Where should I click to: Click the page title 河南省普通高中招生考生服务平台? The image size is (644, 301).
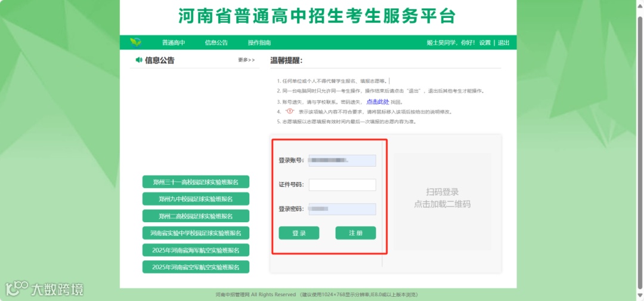[x=317, y=17]
